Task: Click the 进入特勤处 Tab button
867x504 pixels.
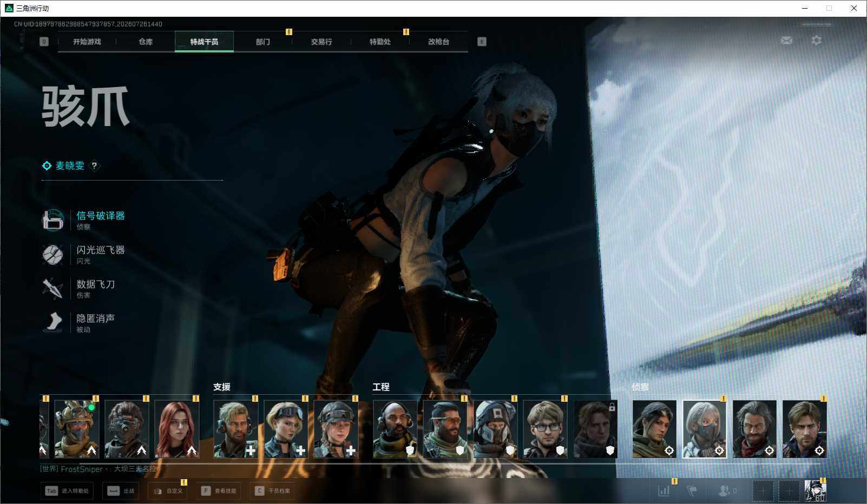Action: click(x=67, y=491)
